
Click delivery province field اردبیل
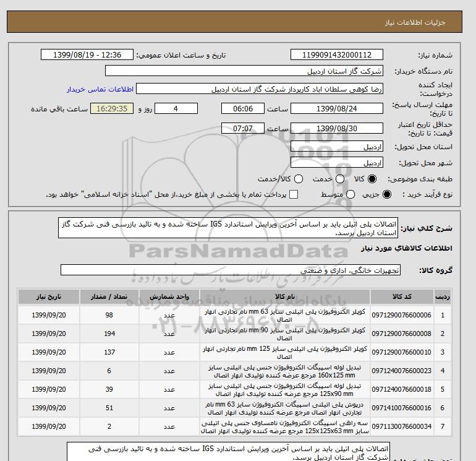pos(337,147)
